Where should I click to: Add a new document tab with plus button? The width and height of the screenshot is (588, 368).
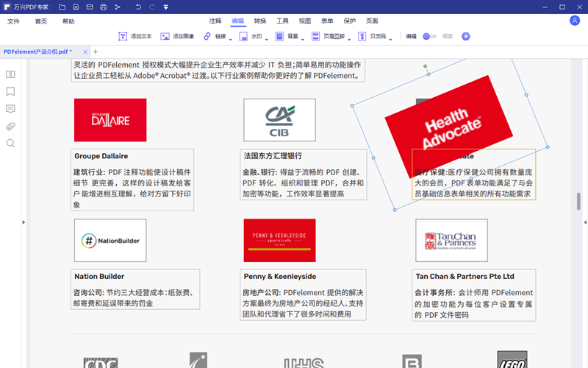[95, 52]
